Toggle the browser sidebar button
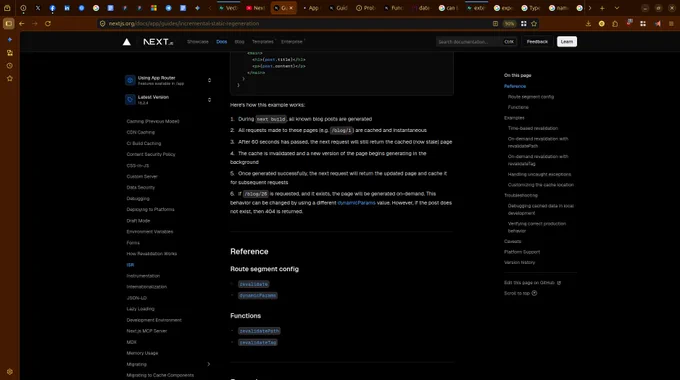This screenshot has width=680, height=380. (8, 23)
